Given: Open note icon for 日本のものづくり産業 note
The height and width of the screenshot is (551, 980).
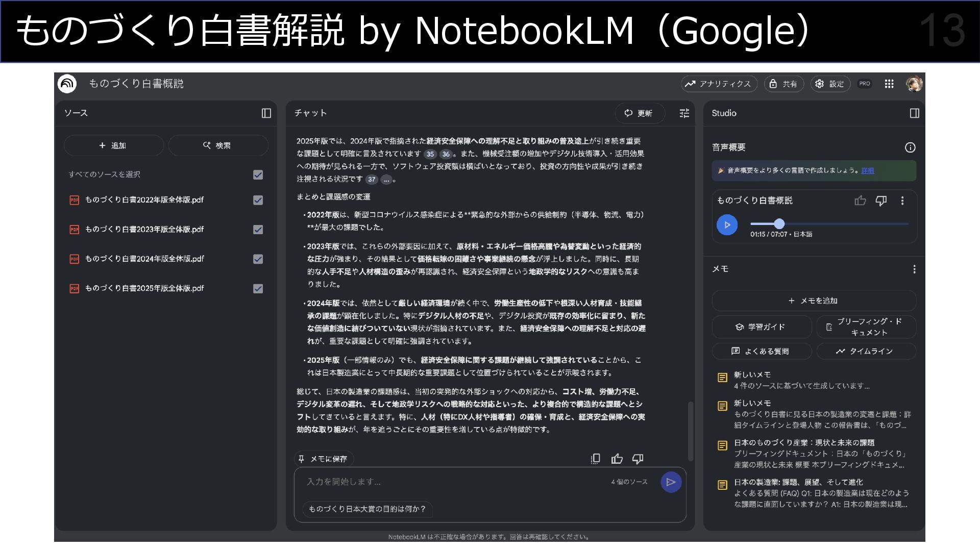Looking at the screenshot, I should pyautogui.click(x=722, y=445).
